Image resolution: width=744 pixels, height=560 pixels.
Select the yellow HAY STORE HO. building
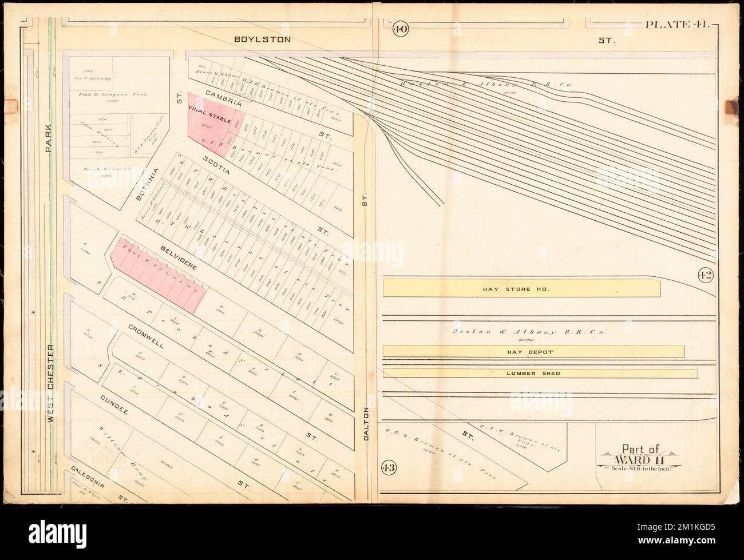(x=521, y=287)
